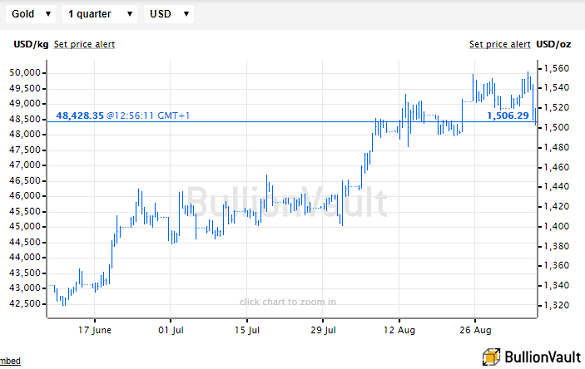The width and height of the screenshot is (585, 369).
Task: Click the 1,440 ounce axis value
Action: [x=556, y=187]
